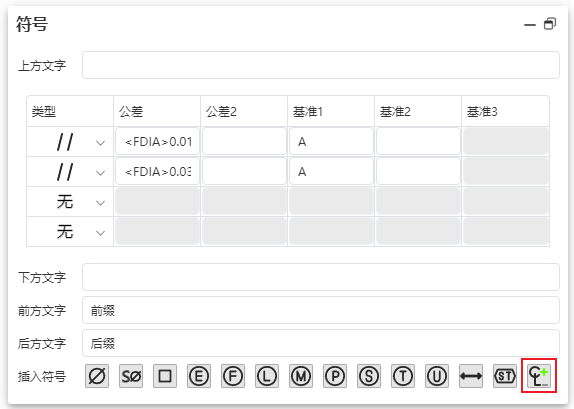The width and height of the screenshot is (574, 409).
Task: Insert the circled E envelope symbol
Action: point(199,376)
